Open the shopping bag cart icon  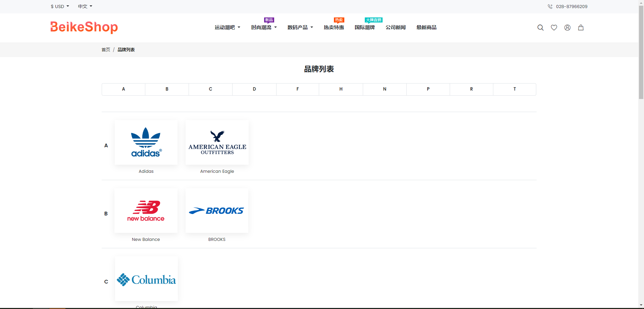coord(581,28)
